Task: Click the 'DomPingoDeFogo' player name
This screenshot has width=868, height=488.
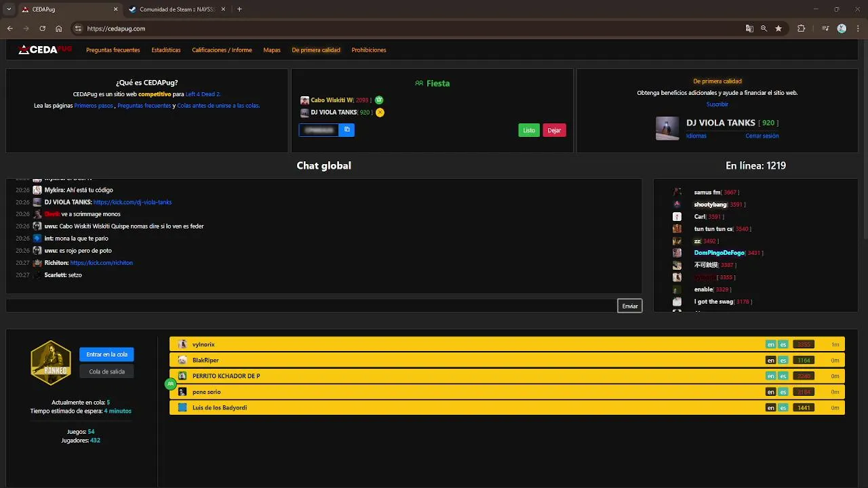Action: tap(719, 253)
